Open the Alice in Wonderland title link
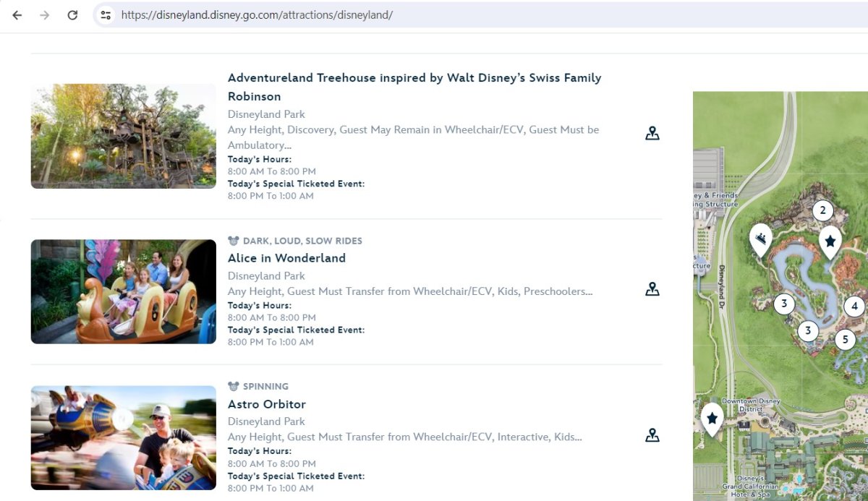This screenshot has height=501, width=868. click(x=286, y=258)
